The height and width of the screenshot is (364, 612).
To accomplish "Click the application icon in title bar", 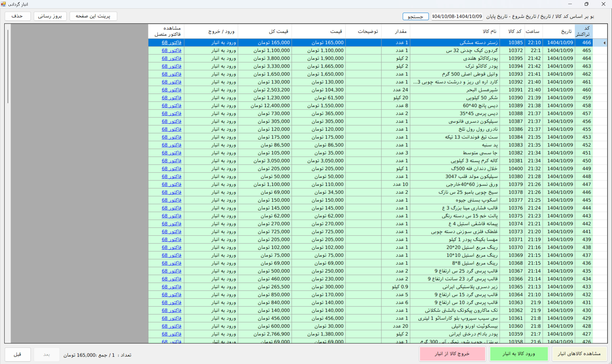I will pyautogui.click(x=3, y=4).
